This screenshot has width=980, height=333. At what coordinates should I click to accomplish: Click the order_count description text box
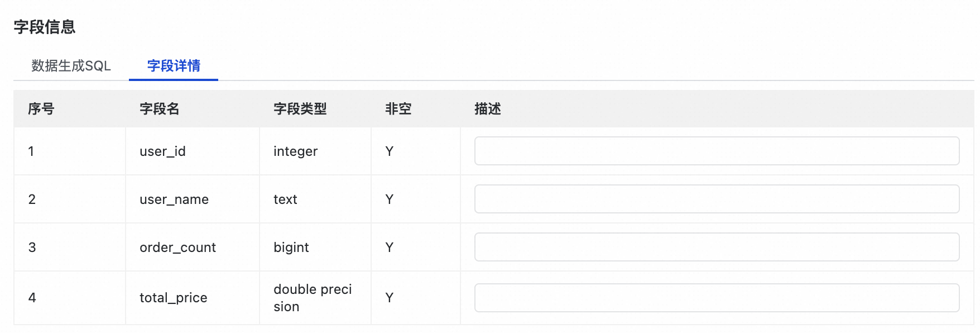(717, 247)
